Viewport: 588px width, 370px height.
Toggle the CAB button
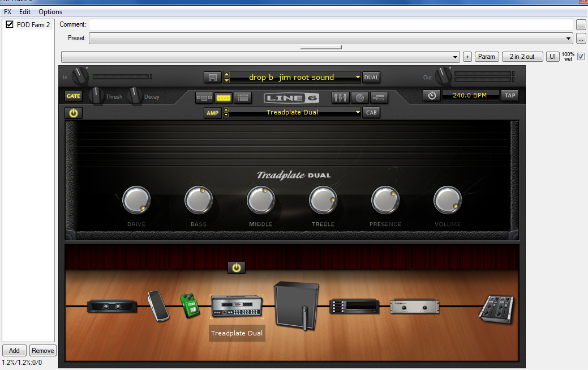(x=371, y=112)
